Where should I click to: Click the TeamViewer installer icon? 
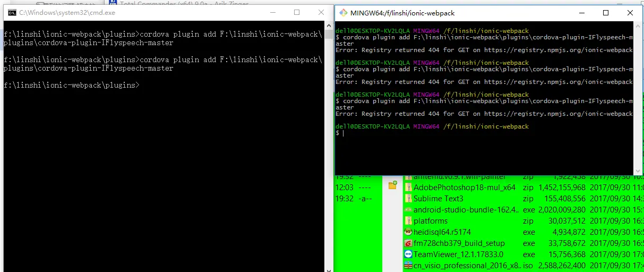pos(408,254)
